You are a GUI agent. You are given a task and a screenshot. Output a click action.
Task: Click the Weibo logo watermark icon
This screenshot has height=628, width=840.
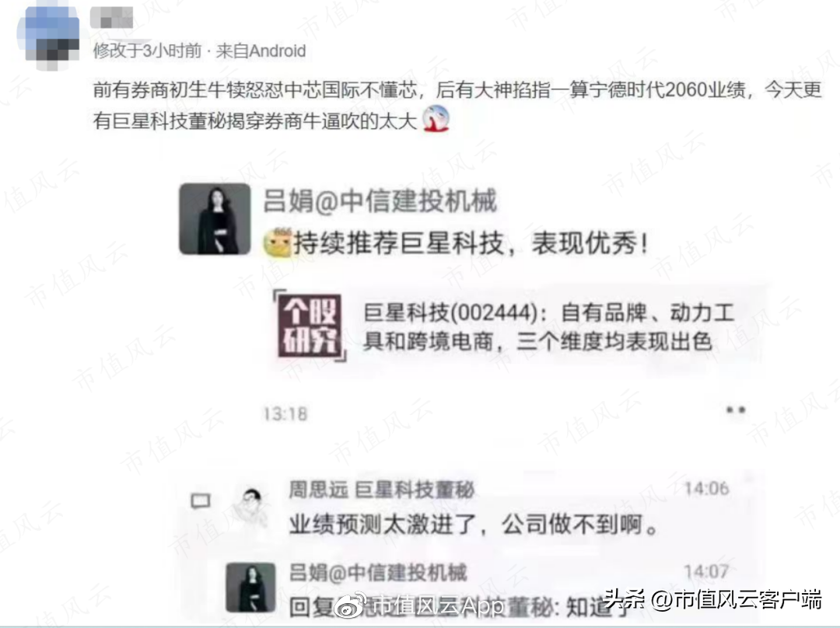coord(351,605)
